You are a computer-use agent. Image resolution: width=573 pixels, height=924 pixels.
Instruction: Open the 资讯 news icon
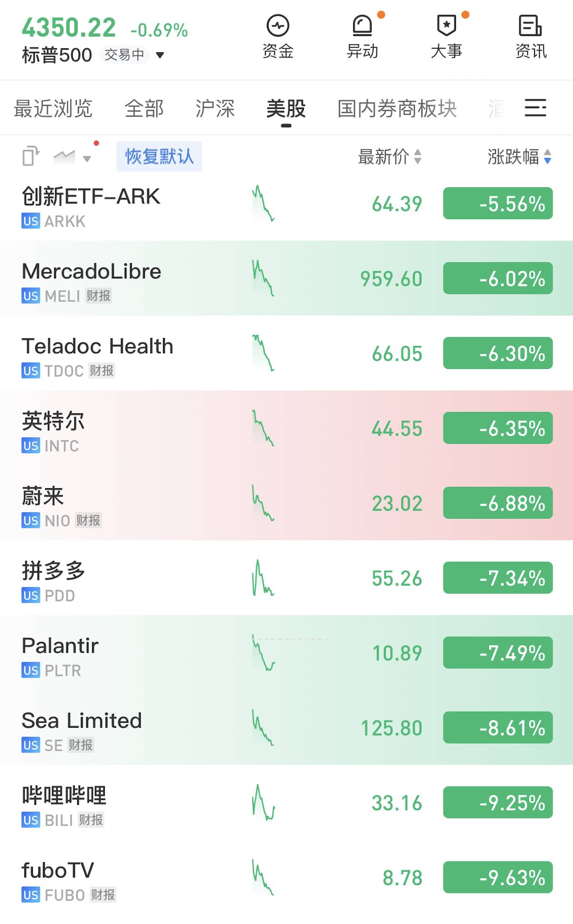tap(531, 37)
